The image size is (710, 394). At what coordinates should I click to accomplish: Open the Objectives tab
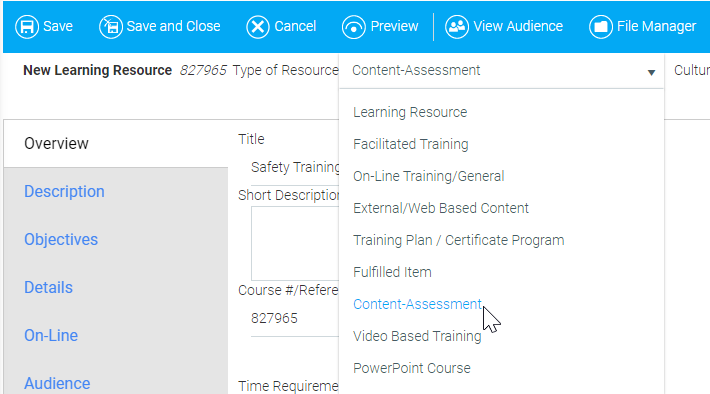click(x=61, y=240)
